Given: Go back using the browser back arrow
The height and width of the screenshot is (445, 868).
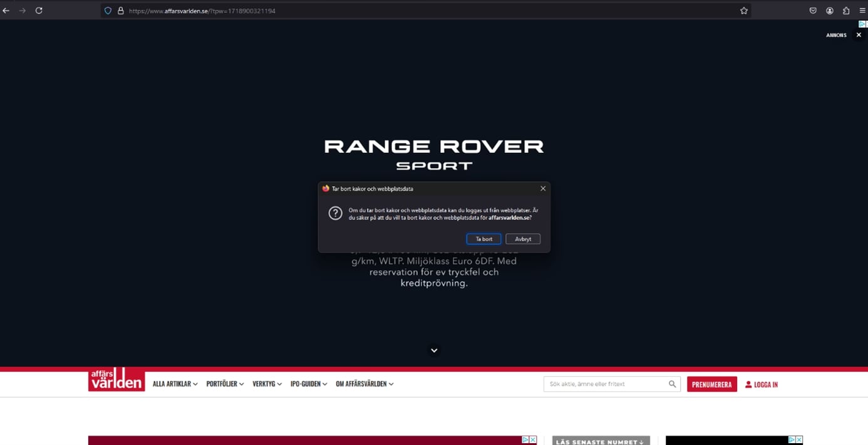Looking at the screenshot, I should pos(6,11).
